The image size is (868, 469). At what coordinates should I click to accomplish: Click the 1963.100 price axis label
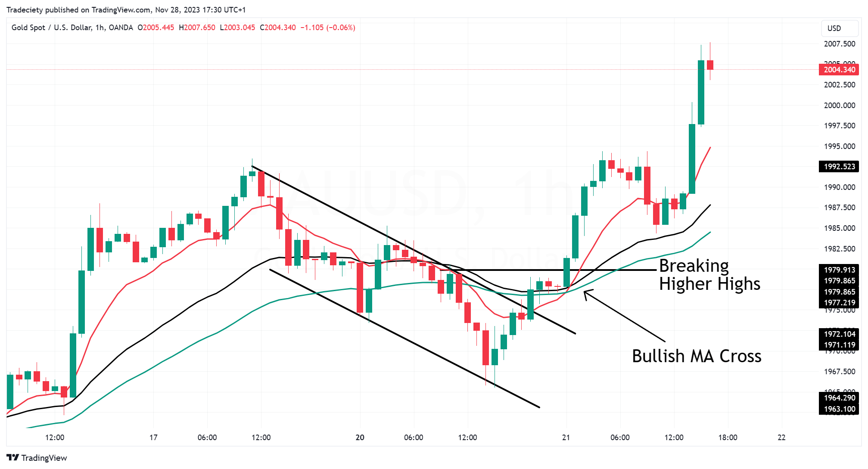(x=839, y=409)
